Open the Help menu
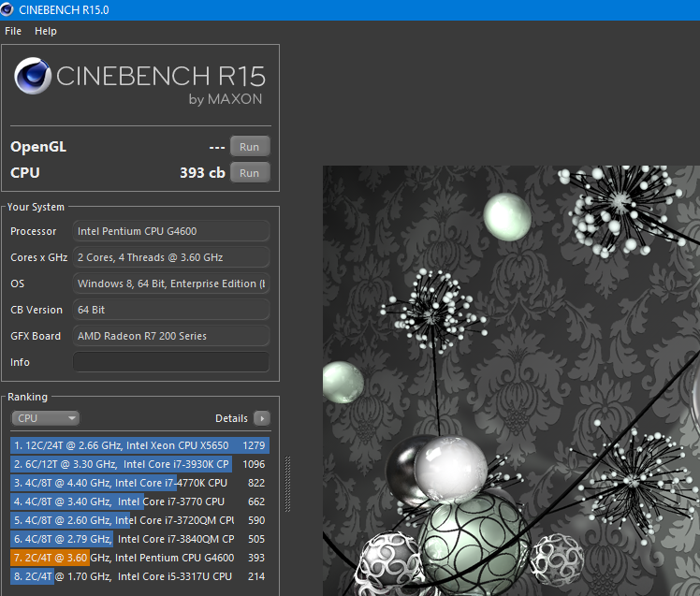This screenshot has height=596, width=700. (46, 31)
